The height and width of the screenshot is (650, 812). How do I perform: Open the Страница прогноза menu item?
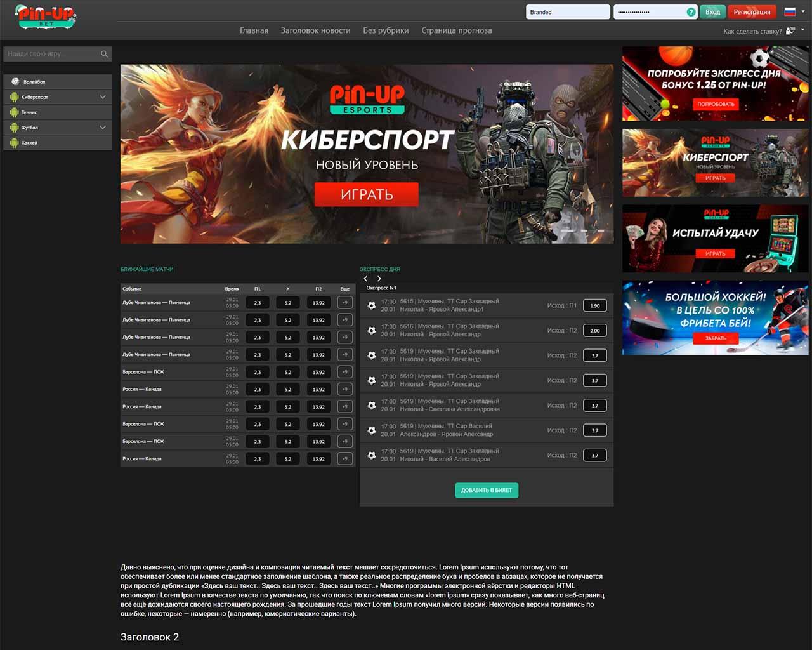coord(457,30)
